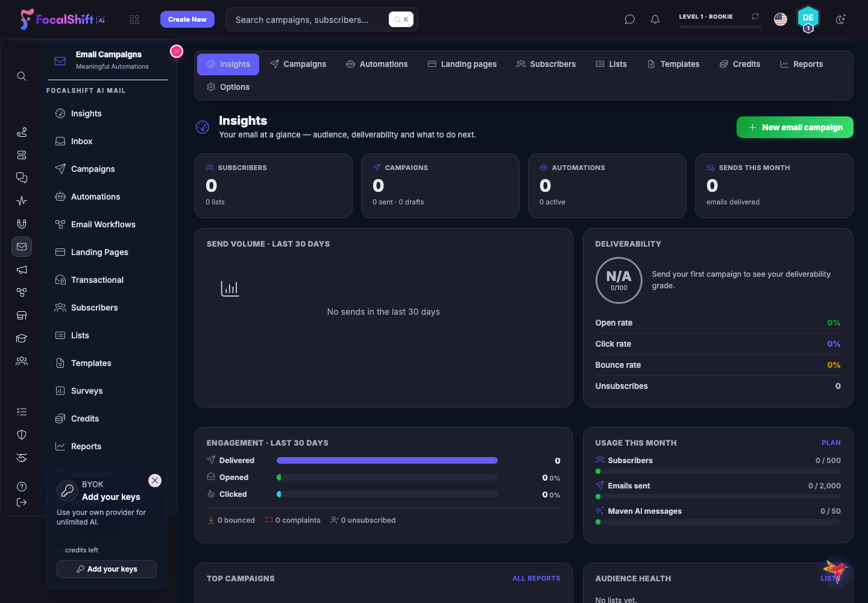
Task: Open the checklist icon in left rail
Action: (x=22, y=412)
